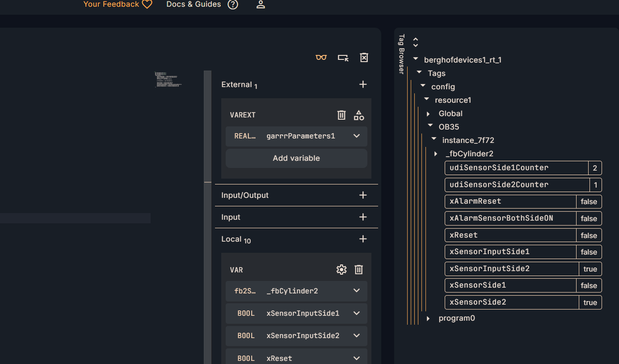The height and width of the screenshot is (364, 619).
Task: Add a new External variable section
Action: pos(363,84)
